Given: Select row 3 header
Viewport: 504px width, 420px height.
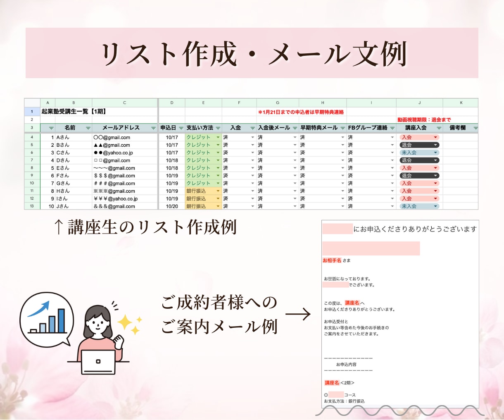Looking at the screenshot, I should pyautogui.click(x=32, y=128).
